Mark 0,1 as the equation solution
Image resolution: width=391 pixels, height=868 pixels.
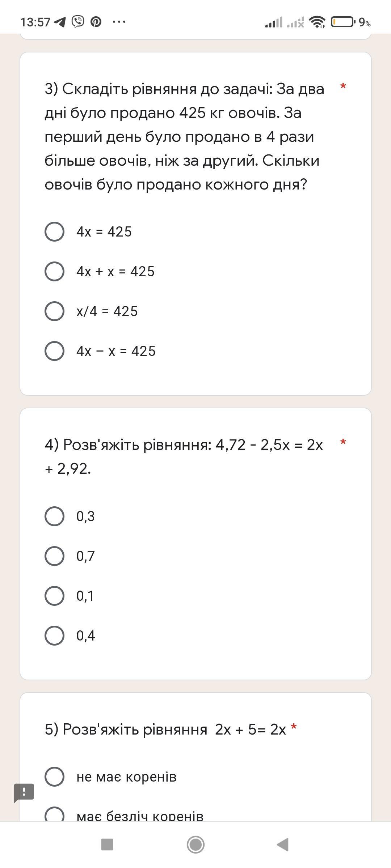(55, 596)
